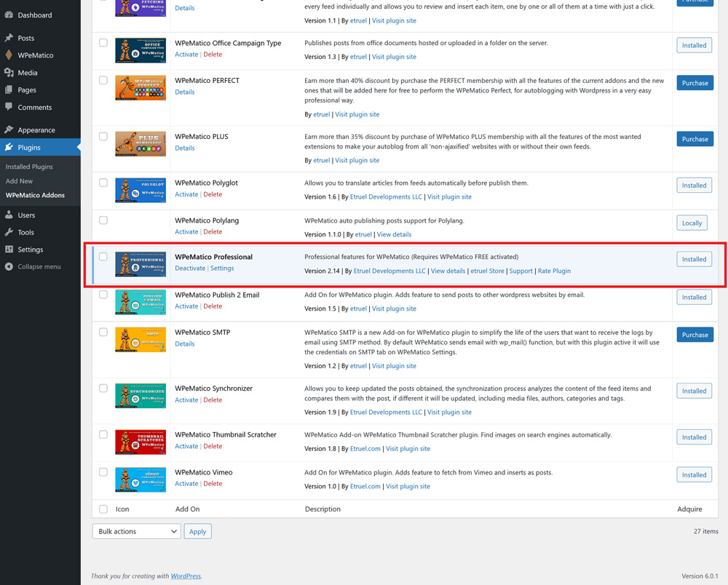The image size is (728, 585).
Task: Click WPeMatico PERFECT addon image
Action: point(141,88)
